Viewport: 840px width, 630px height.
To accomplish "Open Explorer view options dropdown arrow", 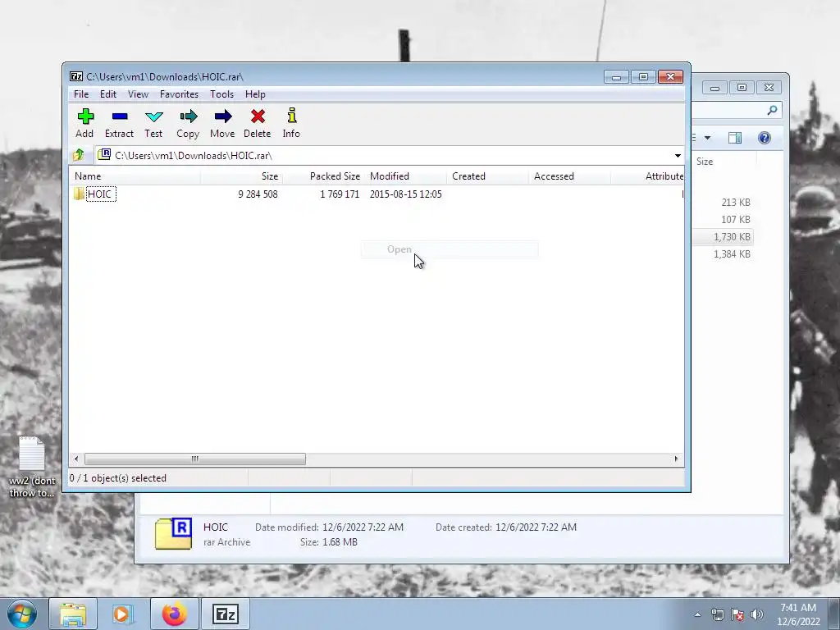I will (x=707, y=138).
